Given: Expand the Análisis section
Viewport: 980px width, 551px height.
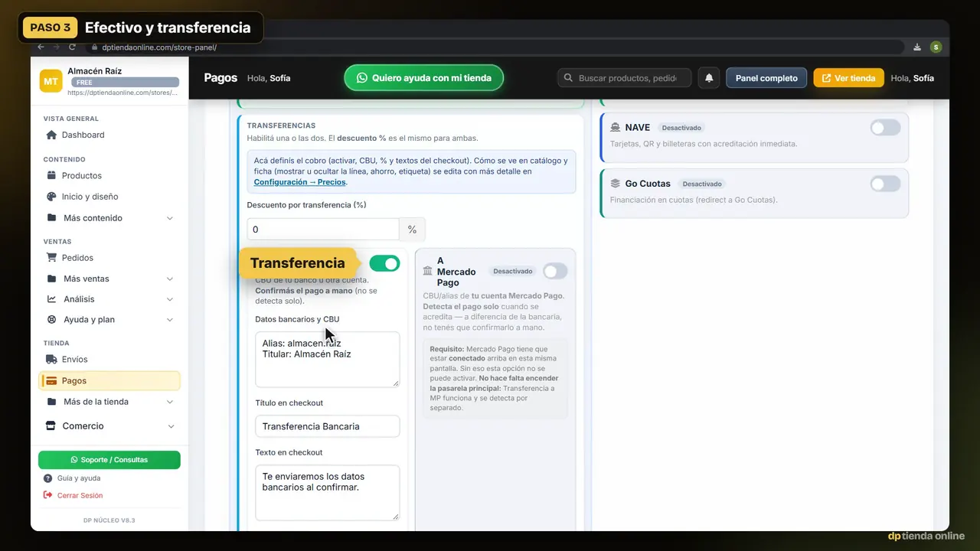Looking at the screenshot, I should coord(109,299).
